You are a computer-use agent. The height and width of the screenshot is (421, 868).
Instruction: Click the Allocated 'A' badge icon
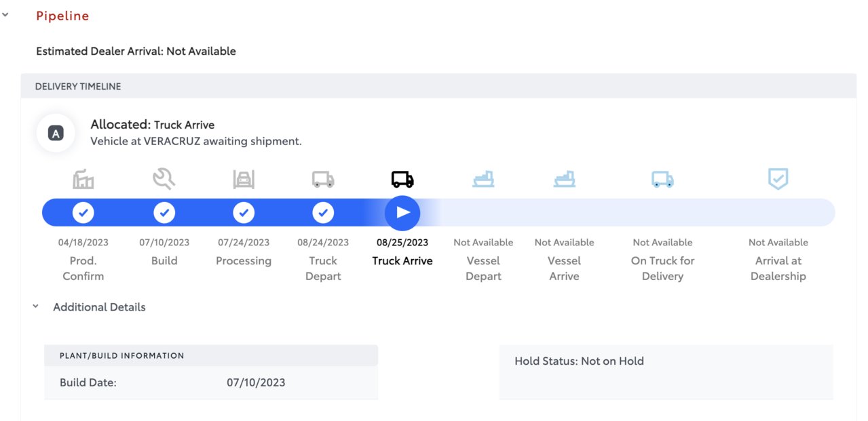[x=56, y=134]
